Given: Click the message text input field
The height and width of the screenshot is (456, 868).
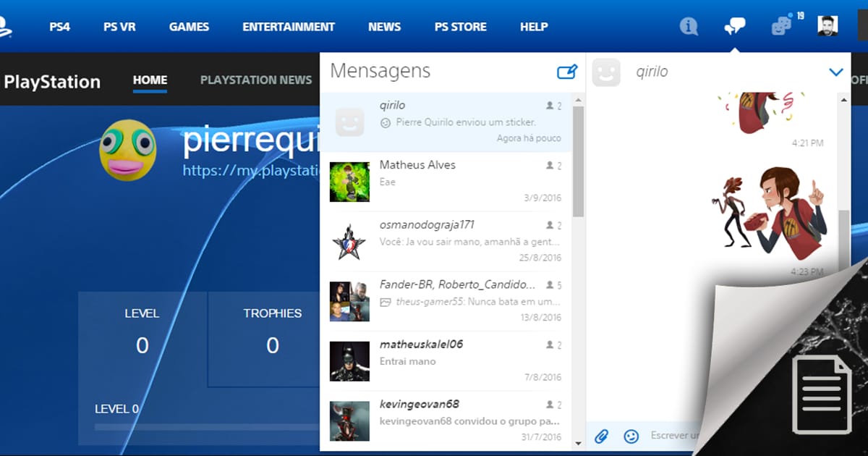Looking at the screenshot, I should pyautogui.click(x=674, y=436).
